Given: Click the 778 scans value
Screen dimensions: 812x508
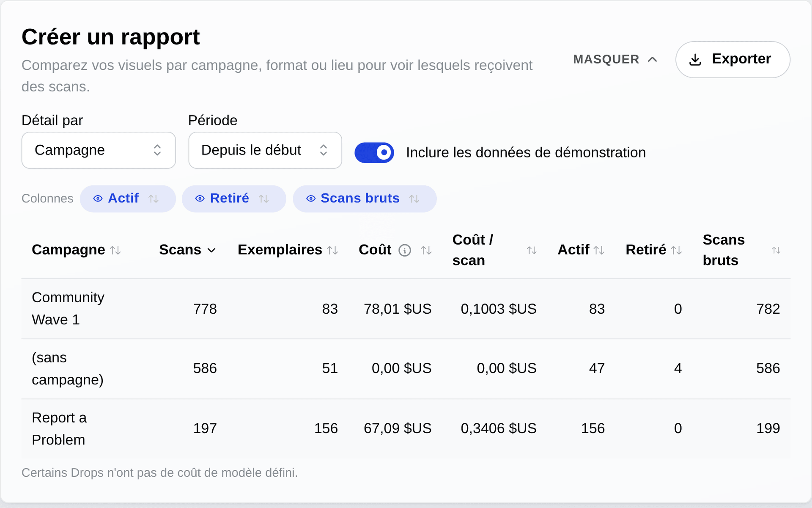Looking at the screenshot, I should (x=205, y=309).
